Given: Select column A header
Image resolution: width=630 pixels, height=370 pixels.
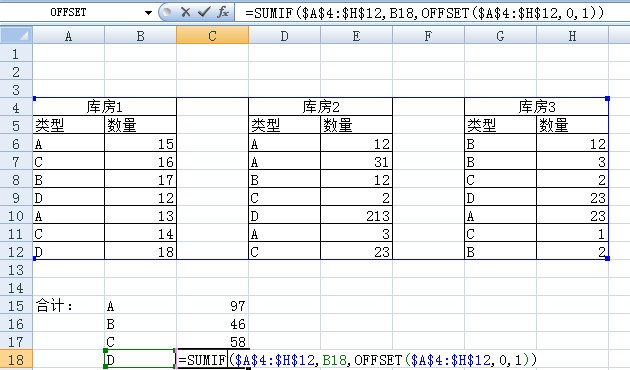Looking at the screenshot, I should coord(68,36).
